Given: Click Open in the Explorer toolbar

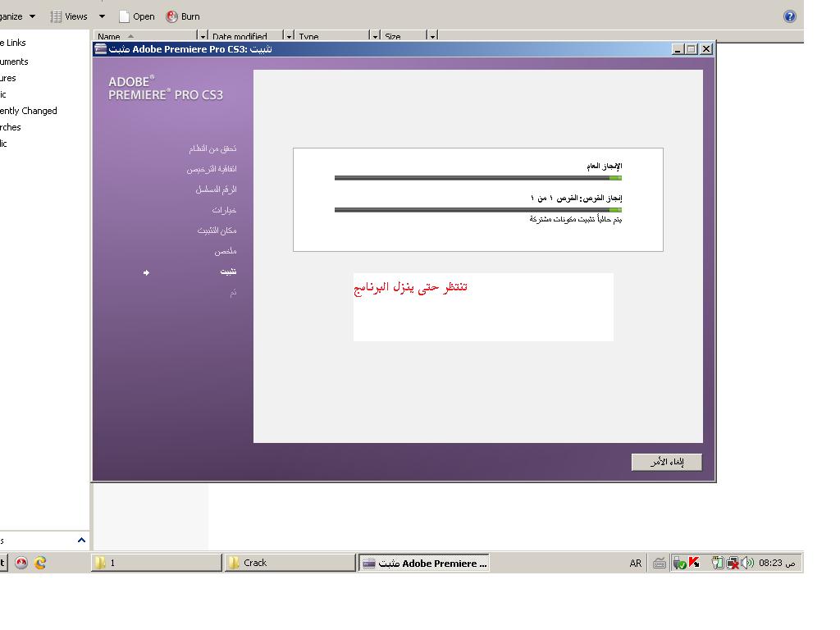Looking at the screenshot, I should point(136,16).
